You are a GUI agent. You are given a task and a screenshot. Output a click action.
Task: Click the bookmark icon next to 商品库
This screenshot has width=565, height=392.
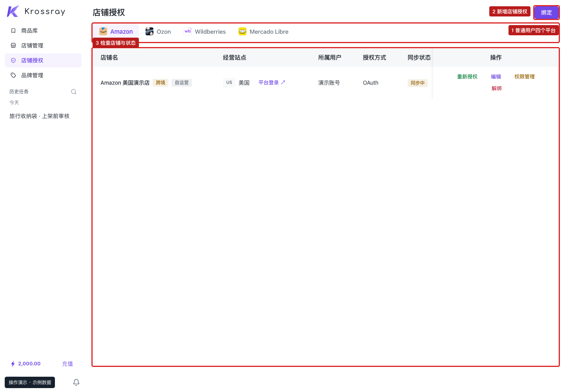[13, 31]
